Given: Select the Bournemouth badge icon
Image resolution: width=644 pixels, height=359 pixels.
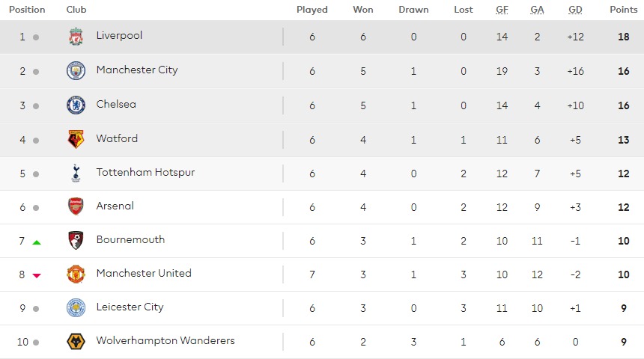Looking at the screenshot, I should 76,240.
